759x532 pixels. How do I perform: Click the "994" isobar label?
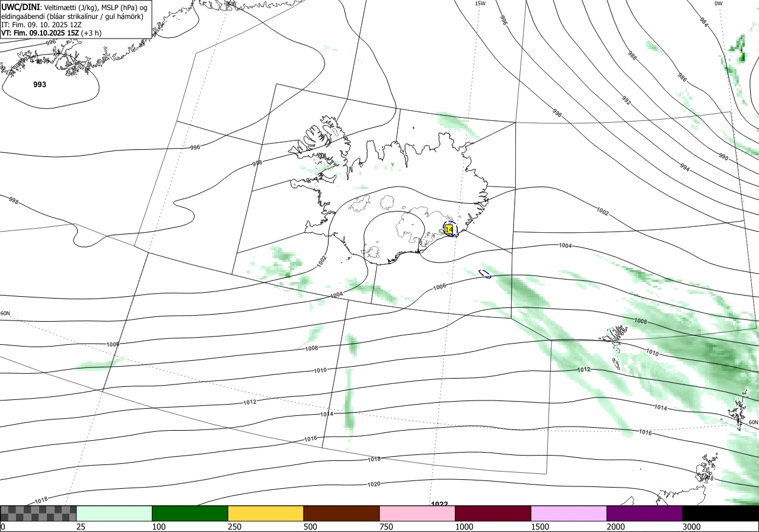684,168
